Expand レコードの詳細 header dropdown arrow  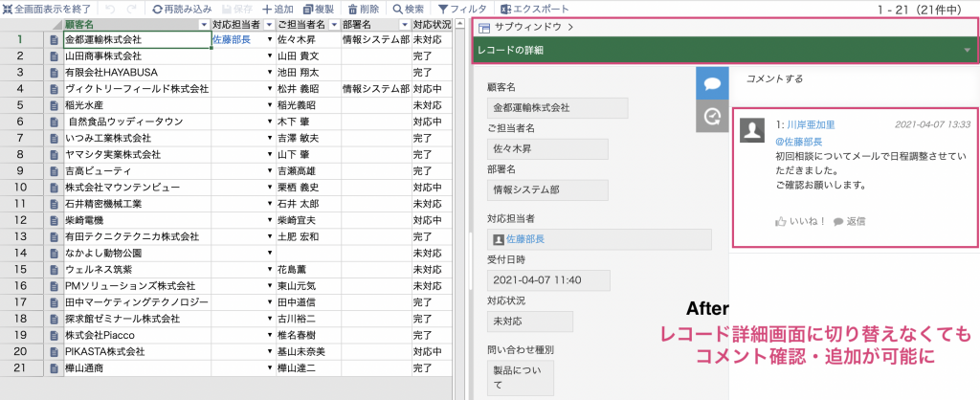(968, 50)
